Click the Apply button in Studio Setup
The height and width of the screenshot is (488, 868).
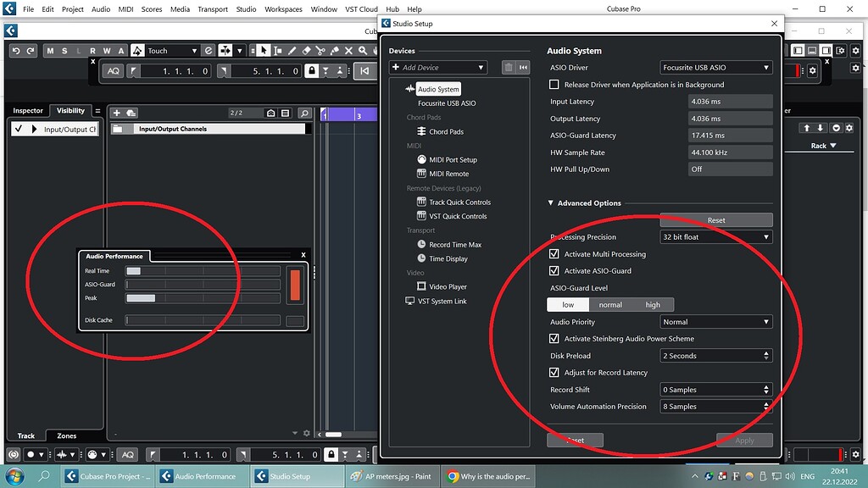tap(743, 440)
